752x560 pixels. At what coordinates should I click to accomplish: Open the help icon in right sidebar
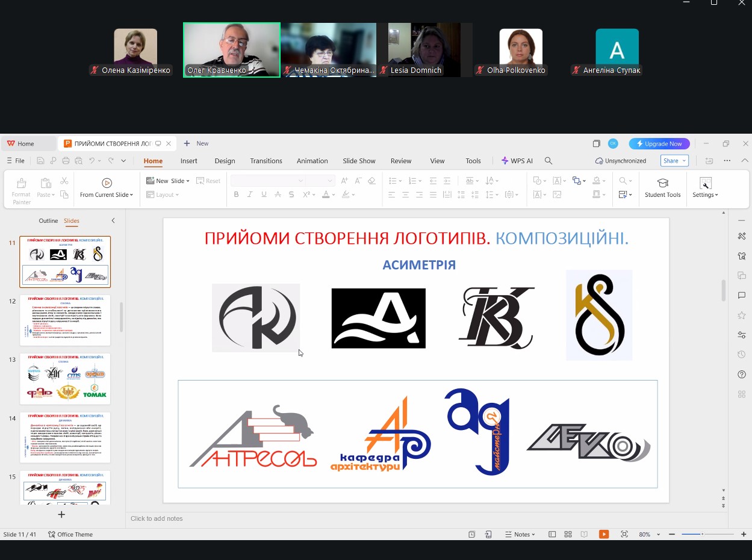pos(742,375)
